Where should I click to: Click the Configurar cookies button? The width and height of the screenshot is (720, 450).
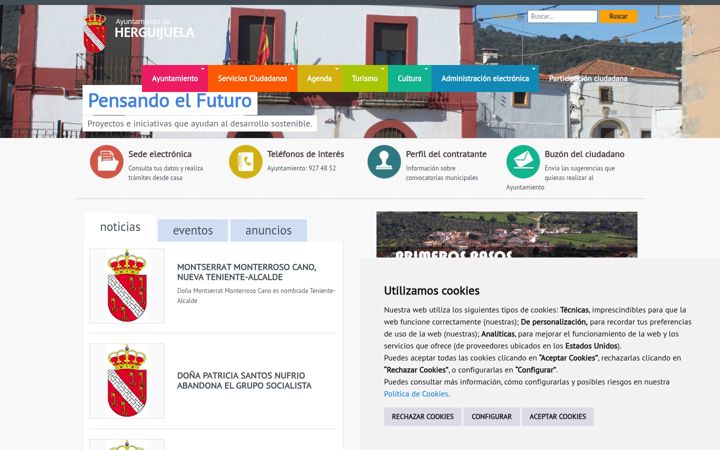click(491, 416)
